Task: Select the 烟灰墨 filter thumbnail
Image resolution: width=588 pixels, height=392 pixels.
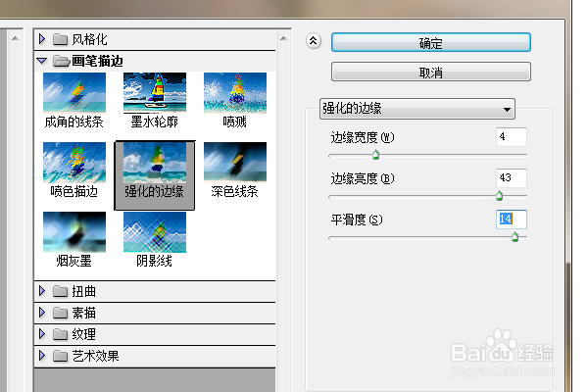Action: tap(74, 232)
